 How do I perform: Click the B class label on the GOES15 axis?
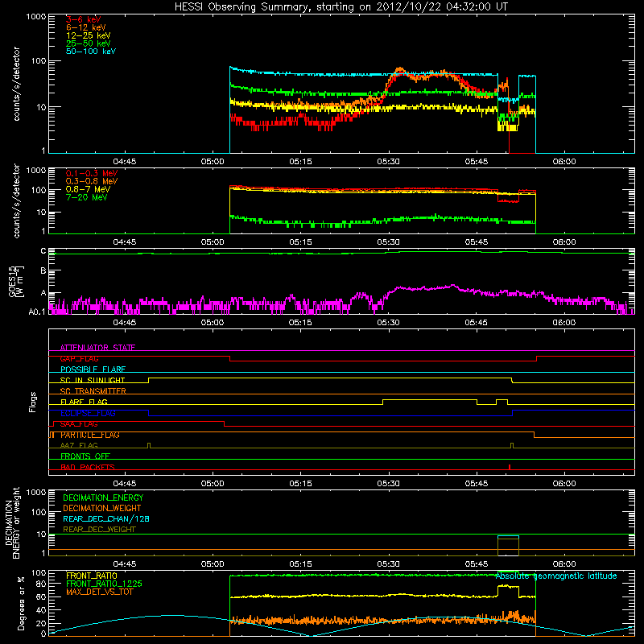(43, 270)
